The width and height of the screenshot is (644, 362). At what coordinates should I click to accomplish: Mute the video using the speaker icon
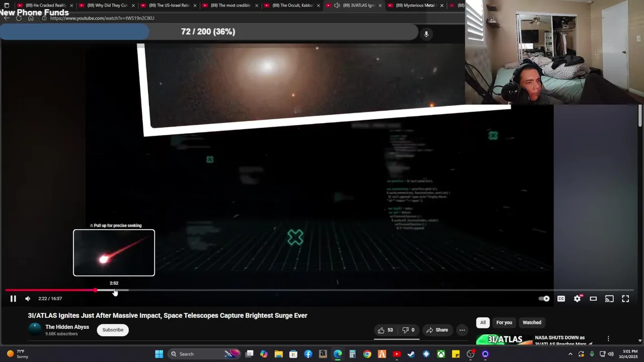(x=28, y=299)
